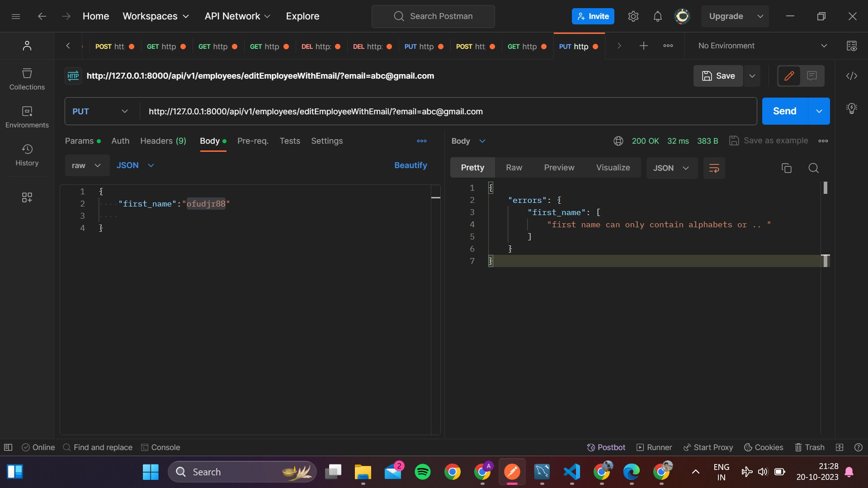Copy the response body
Image resolution: width=868 pixels, height=488 pixels.
(x=786, y=168)
